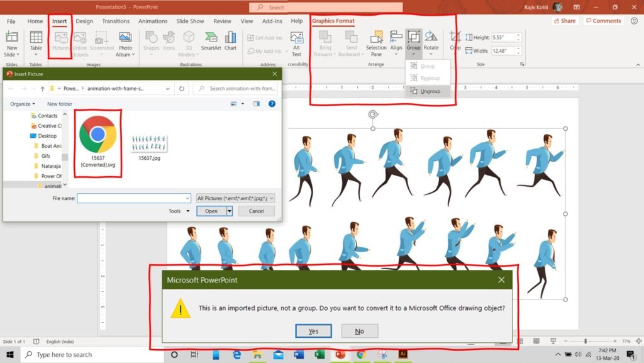The width and height of the screenshot is (644, 363).
Task: Click the Height value field
Action: tap(502, 37)
